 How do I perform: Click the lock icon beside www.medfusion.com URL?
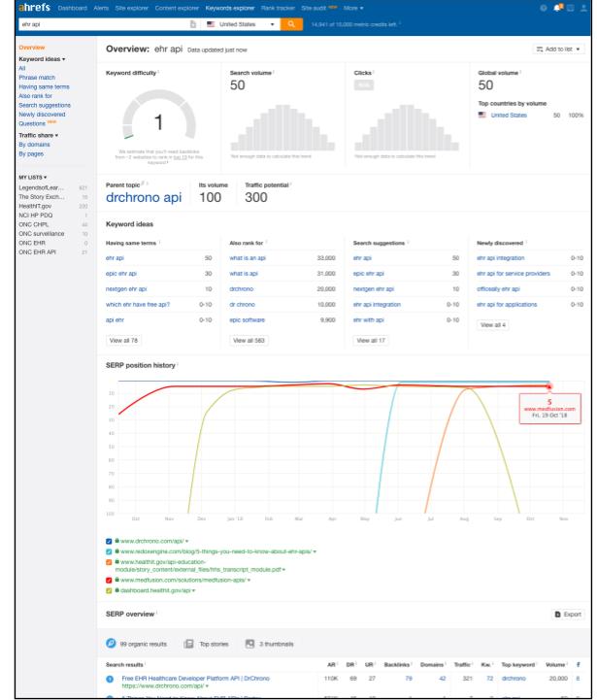117,580
